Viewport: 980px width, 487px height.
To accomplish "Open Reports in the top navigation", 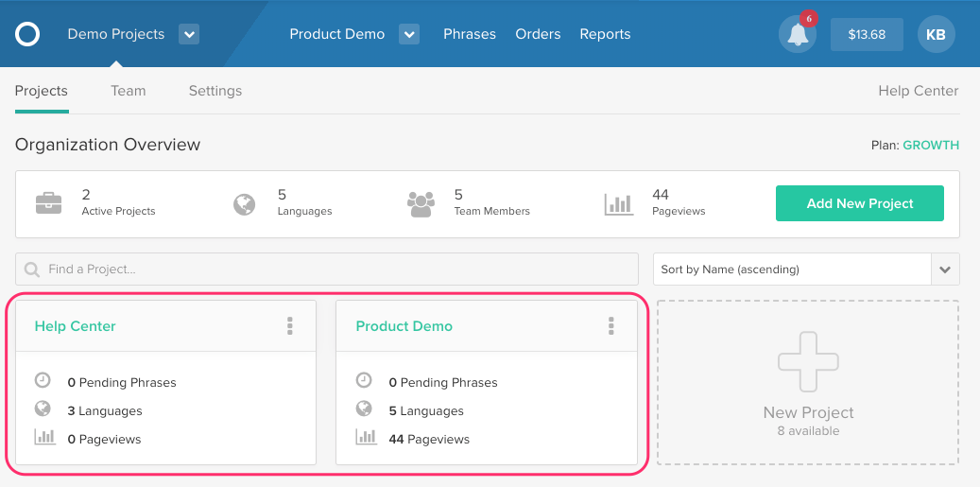I will [605, 34].
